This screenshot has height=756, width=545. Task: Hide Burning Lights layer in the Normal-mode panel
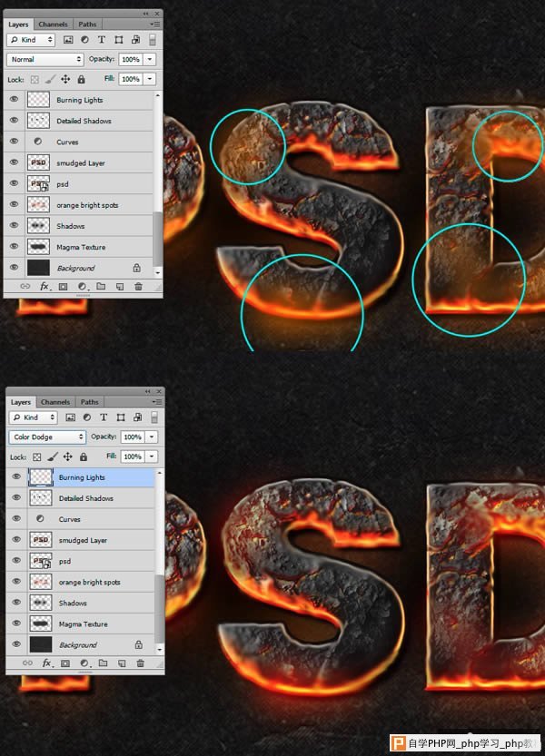pyautogui.click(x=14, y=99)
